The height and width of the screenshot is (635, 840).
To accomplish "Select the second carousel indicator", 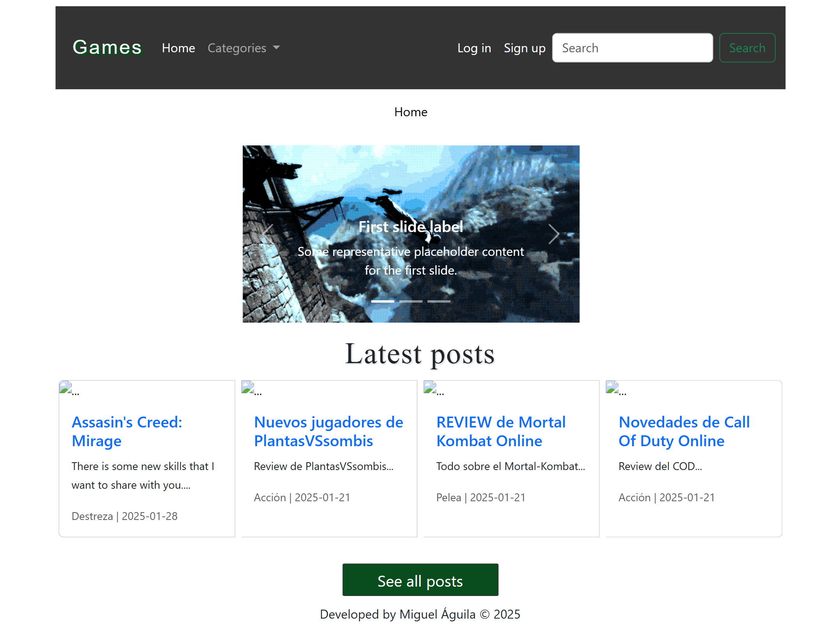I will 411,301.
